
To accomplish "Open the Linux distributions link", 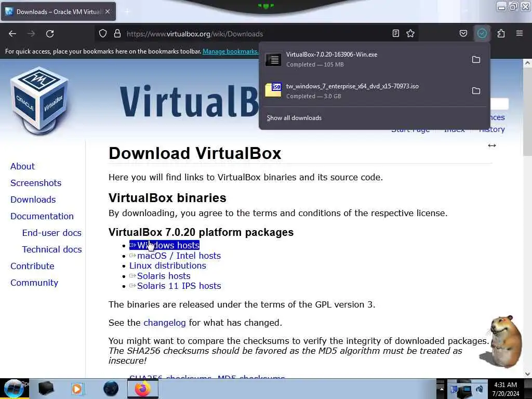I will (168, 265).
